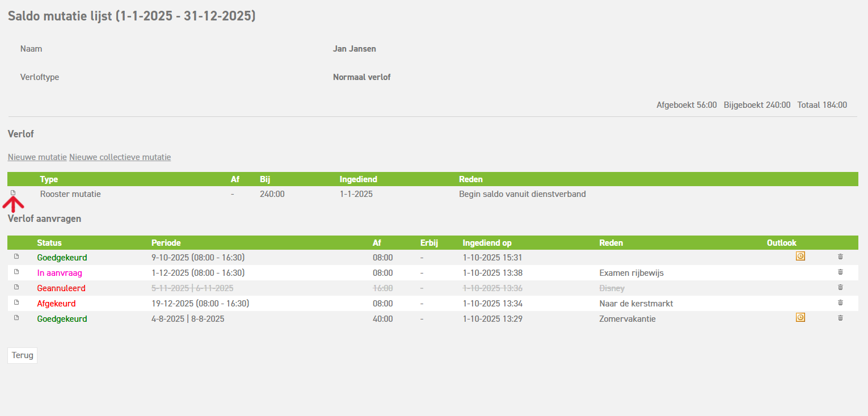Open details icon for Naar de kerstmarkt request
The width and height of the screenshot is (868, 416).
point(16,302)
